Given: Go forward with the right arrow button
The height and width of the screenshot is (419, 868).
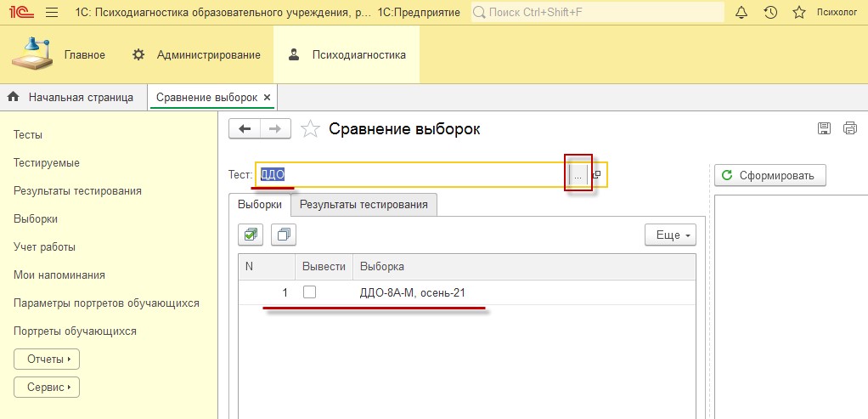Looking at the screenshot, I should point(275,129).
